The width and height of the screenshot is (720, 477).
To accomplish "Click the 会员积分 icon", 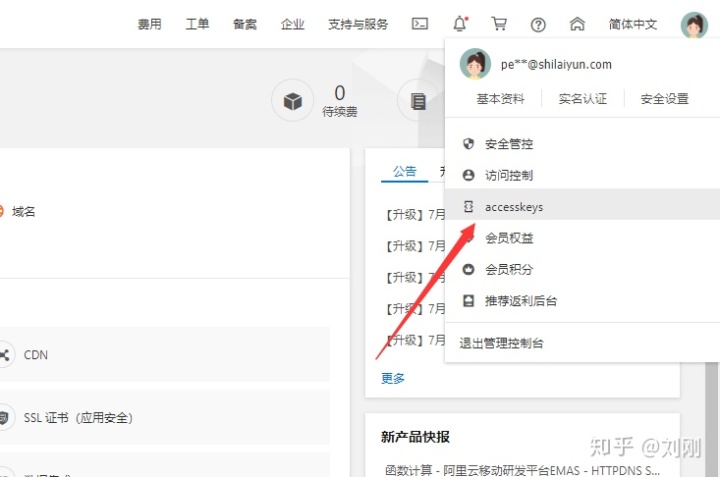I will (468, 269).
